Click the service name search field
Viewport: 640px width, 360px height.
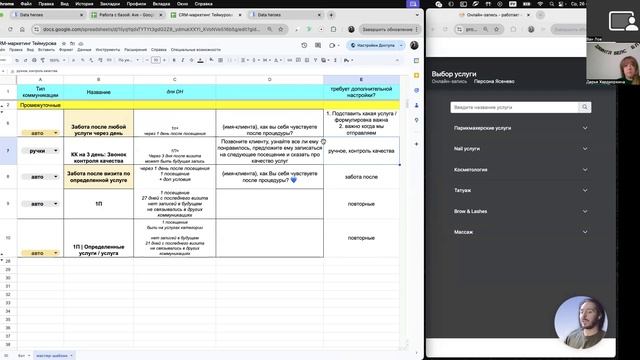514,107
